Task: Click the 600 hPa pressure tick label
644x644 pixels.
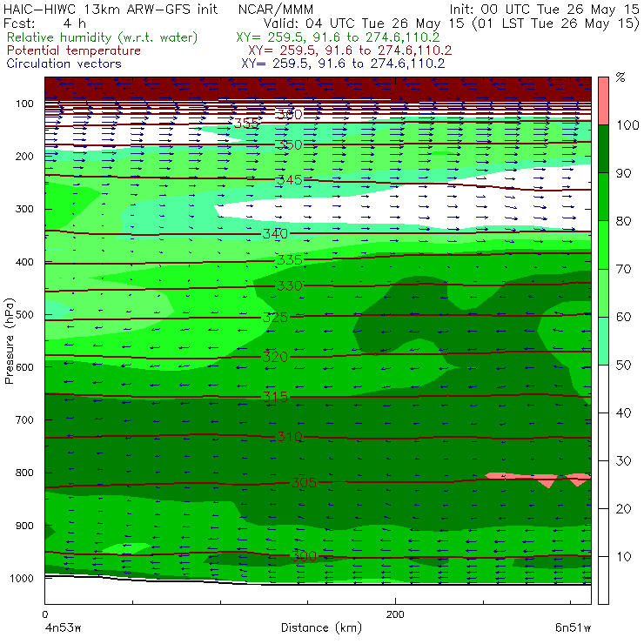Action: click(24, 367)
